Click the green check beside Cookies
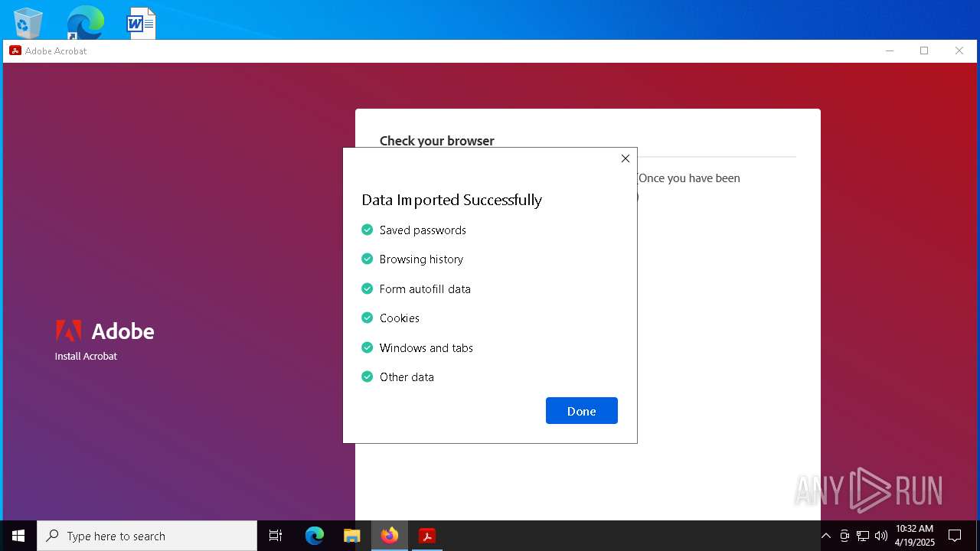This screenshot has width=980, height=551. click(367, 318)
